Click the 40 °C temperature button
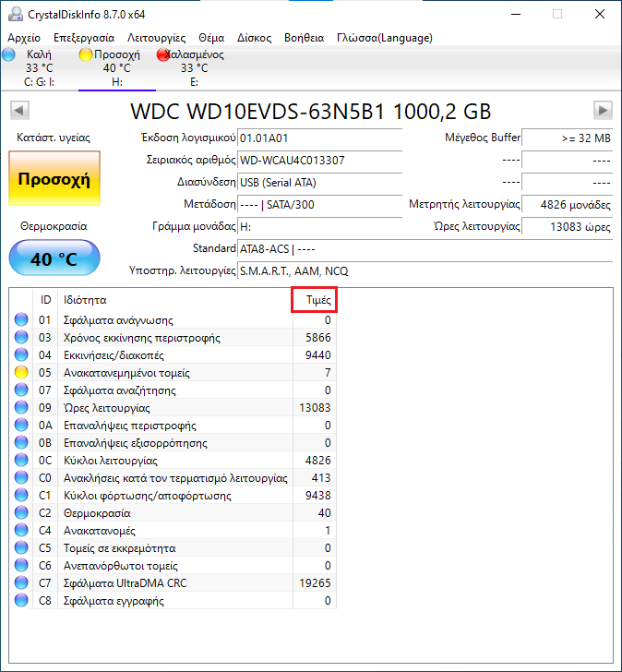 tap(54, 258)
